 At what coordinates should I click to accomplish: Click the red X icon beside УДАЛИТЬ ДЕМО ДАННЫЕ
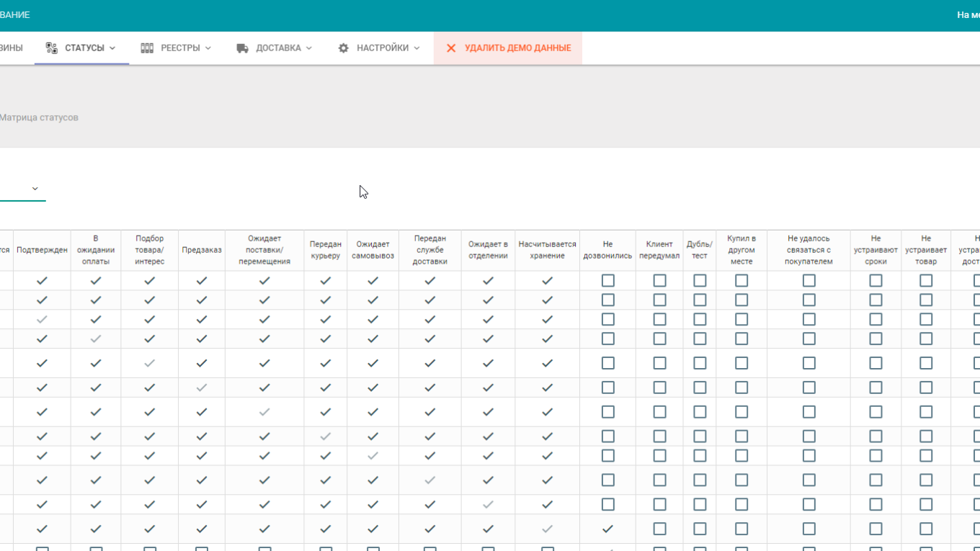[x=450, y=48]
